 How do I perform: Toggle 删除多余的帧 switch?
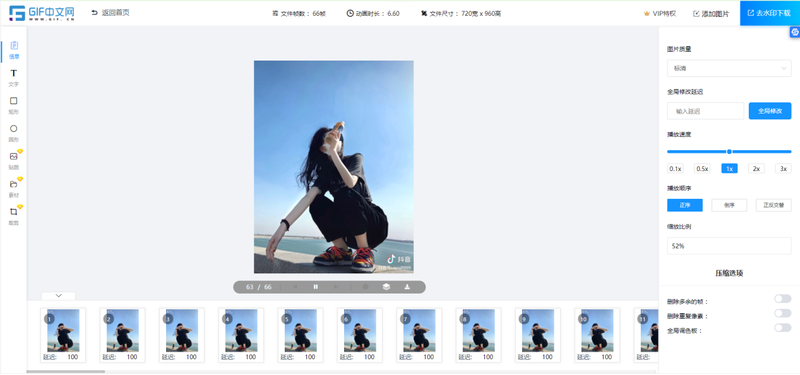[x=783, y=298]
